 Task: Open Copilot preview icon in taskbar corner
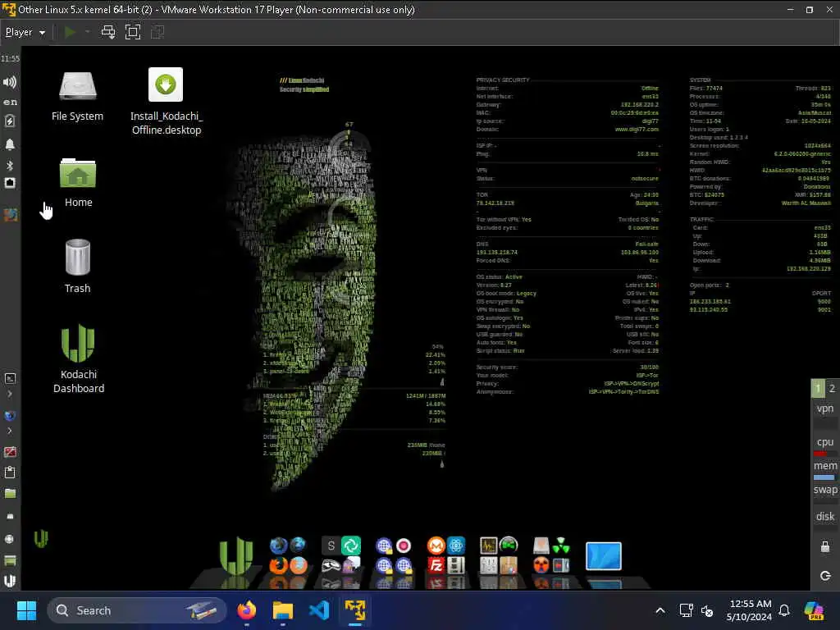click(813, 610)
